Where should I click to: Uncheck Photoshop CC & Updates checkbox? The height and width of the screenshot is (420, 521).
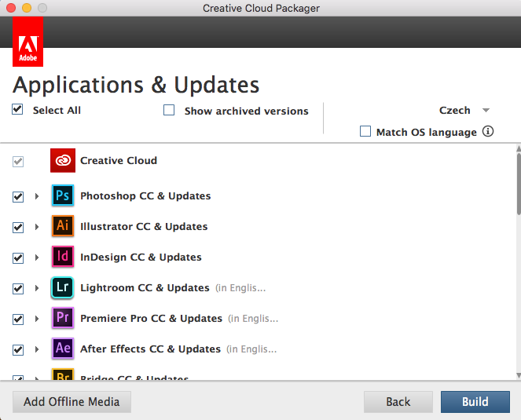(18, 196)
